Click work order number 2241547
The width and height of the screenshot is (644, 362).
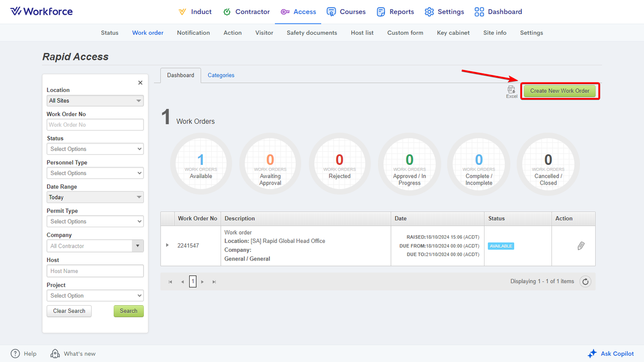tap(188, 246)
